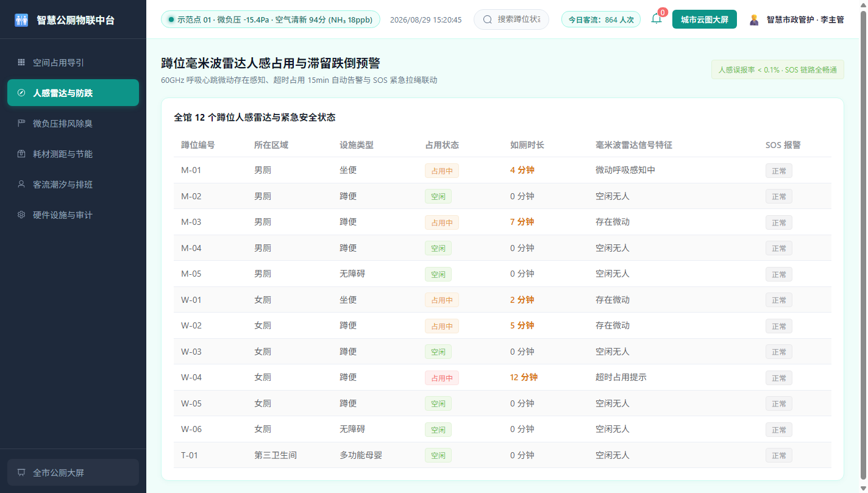The image size is (868, 493).
Task: Click the 城市云图大屏 button
Action: [704, 20]
